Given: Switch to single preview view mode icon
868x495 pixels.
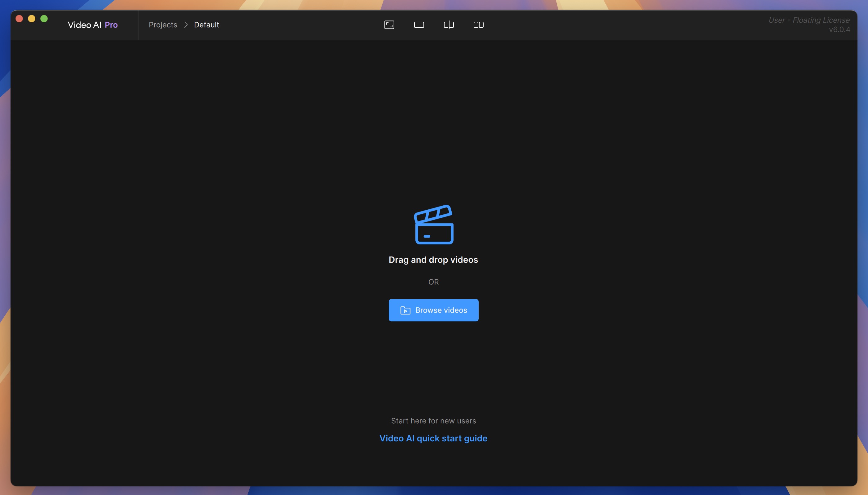Looking at the screenshot, I should [x=418, y=25].
